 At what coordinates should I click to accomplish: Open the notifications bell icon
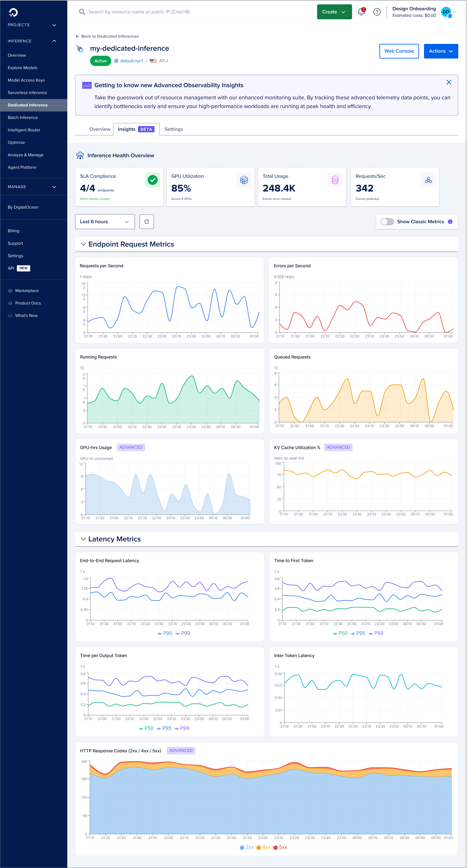(361, 12)
